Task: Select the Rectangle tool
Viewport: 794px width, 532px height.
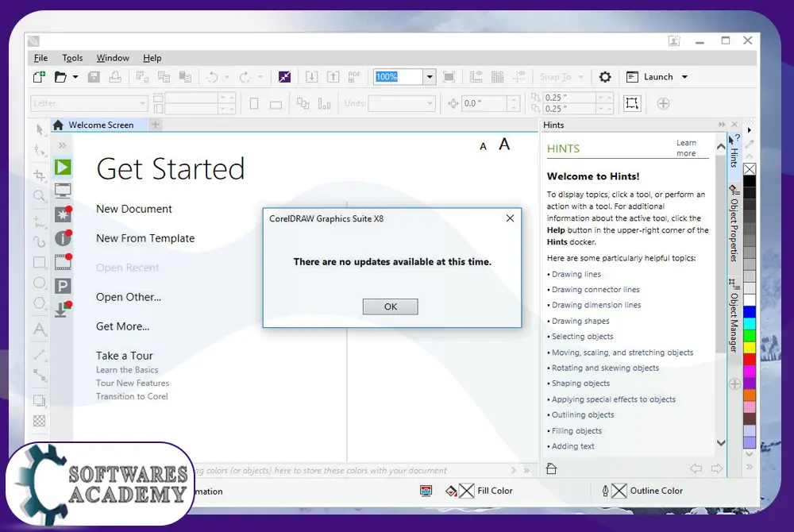Action: pyautogui.click(x=40, y=262)
